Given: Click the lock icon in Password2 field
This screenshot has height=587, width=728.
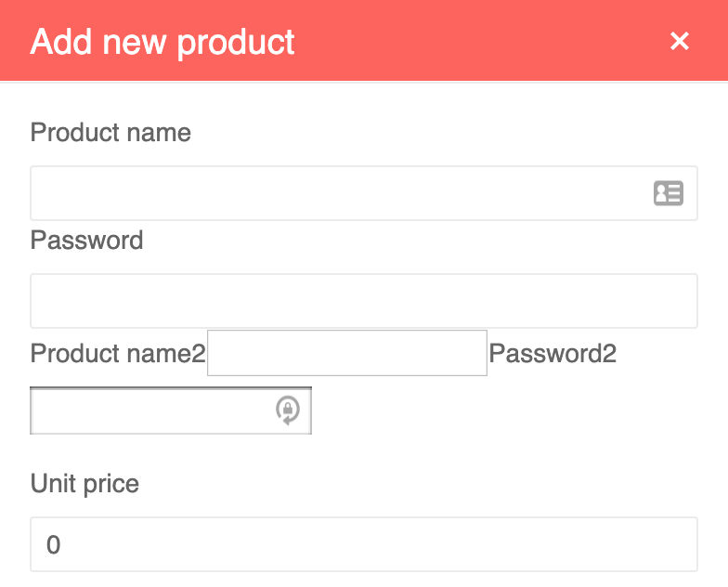Looking at the screenshot, I should click(x=288, y=410).
